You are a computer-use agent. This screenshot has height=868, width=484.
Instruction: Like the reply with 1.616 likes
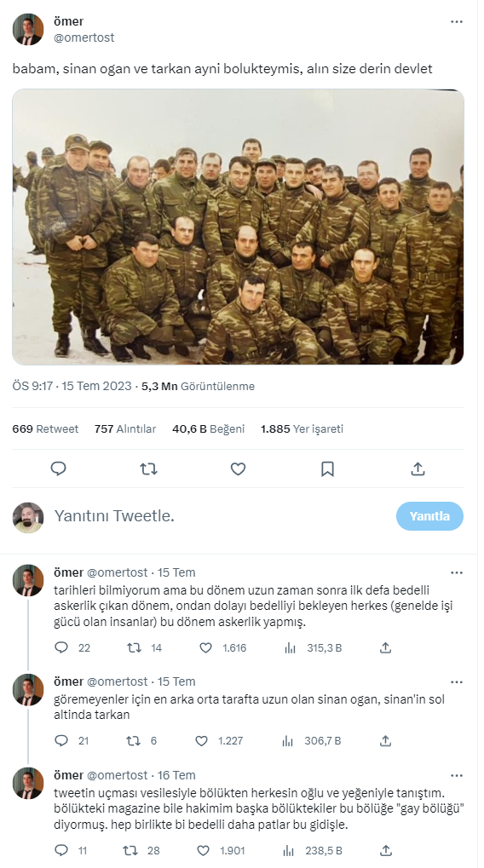[x=205, y=647]
